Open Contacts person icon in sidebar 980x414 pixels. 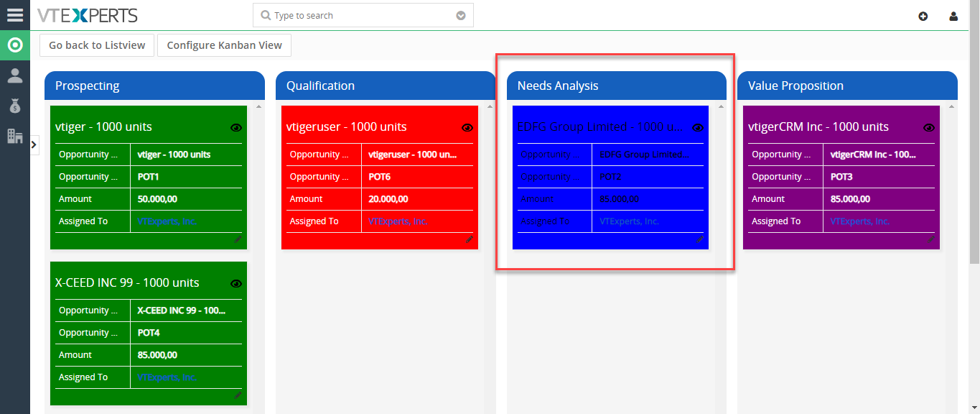pyautogui.click(x=15, y=75)
